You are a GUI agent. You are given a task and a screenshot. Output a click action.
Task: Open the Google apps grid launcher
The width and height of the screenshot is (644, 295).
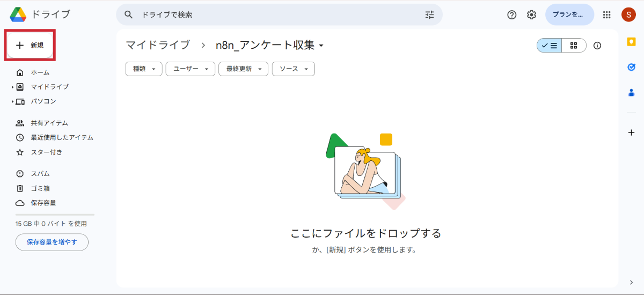607,15
